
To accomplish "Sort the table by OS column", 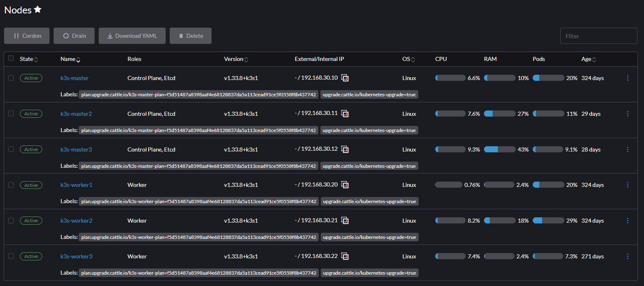I will coord(408,59).
